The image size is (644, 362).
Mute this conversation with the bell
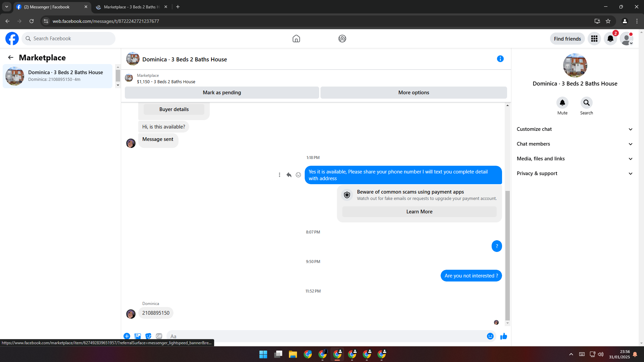pos(562,103)
